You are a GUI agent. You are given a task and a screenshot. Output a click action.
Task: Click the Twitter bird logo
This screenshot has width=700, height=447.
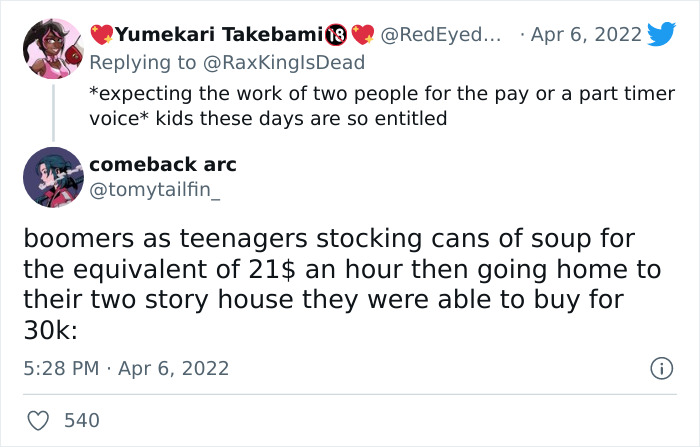tap(662, 34)
